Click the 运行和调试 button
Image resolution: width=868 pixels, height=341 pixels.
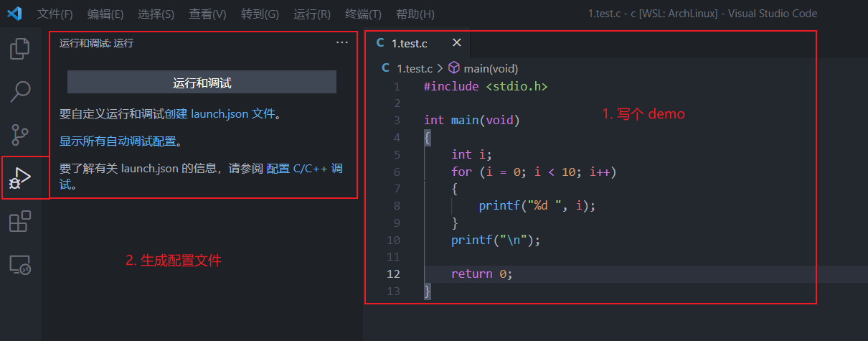tap(202, 83)
